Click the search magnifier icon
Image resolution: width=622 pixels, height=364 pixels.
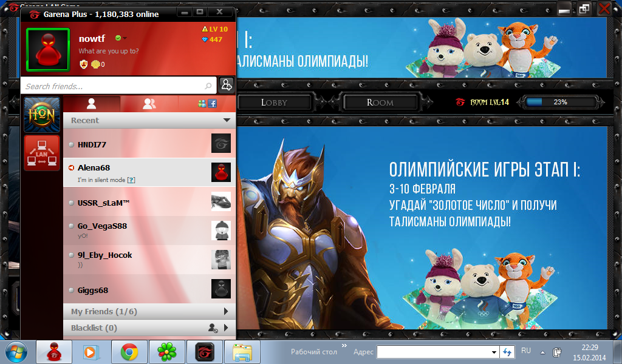(208, 86)
